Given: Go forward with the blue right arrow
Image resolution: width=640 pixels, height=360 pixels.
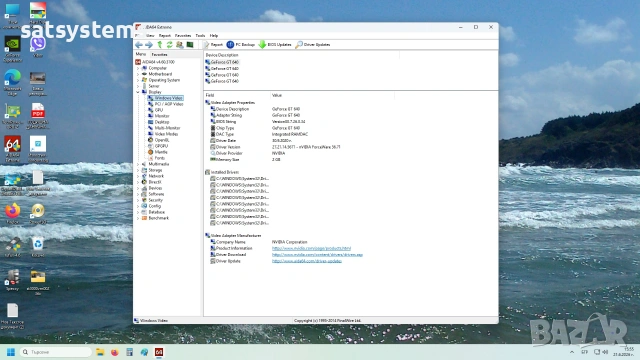Looking at the screenshot, I should (149, 44).
